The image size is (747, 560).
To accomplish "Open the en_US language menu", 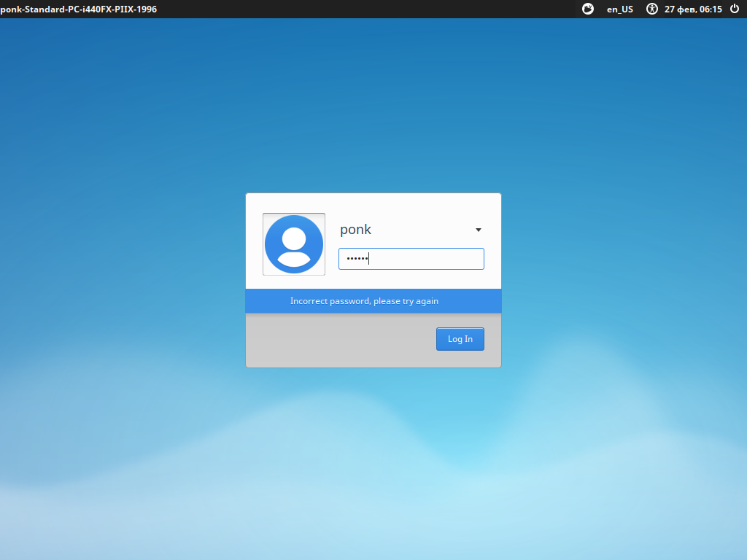I will [x=620, y=9].
